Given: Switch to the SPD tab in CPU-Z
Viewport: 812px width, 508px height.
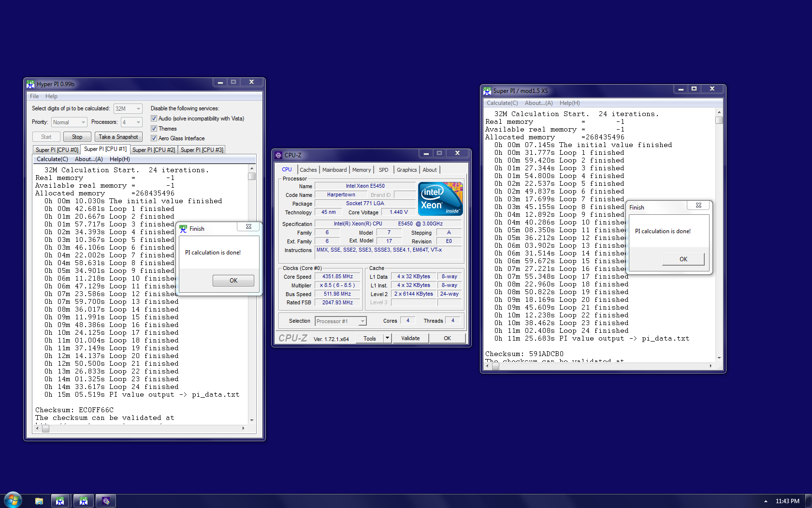Looking at the screenshot, I should click(x=384, y=170).
